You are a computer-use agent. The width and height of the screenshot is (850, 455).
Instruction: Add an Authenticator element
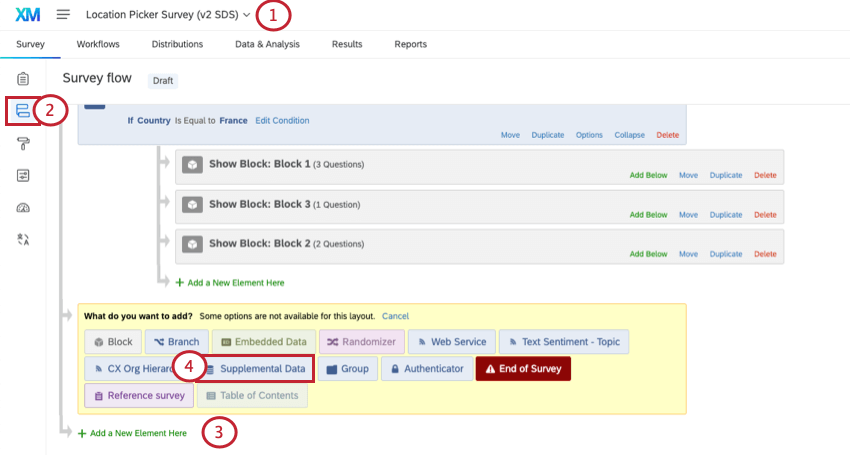(427, 369)
